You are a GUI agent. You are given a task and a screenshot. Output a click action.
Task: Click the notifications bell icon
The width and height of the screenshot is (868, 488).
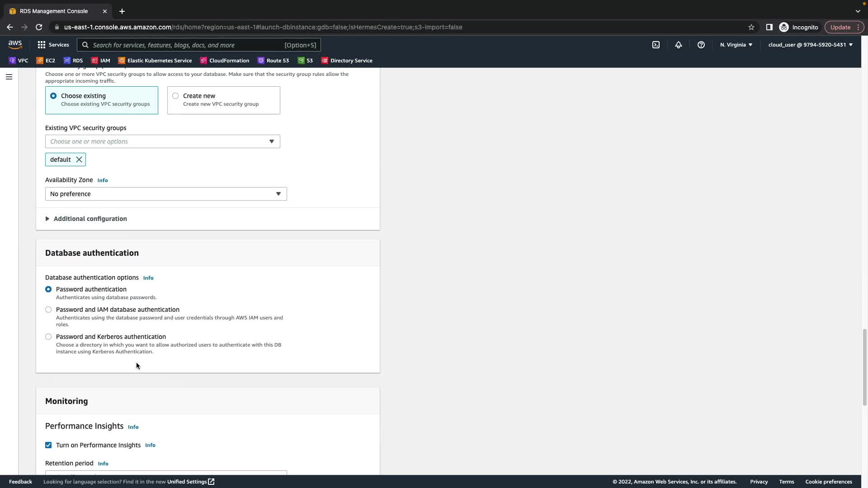click(x=679, y=45)
